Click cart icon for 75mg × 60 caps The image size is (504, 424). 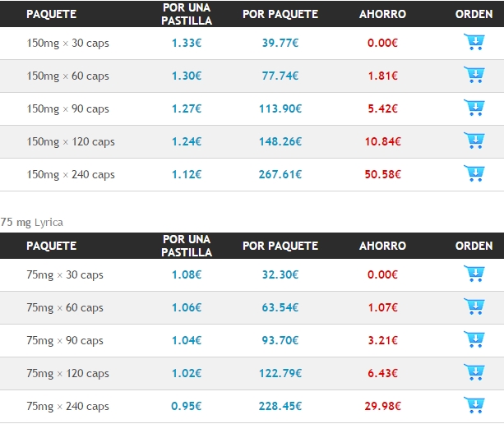(474, 306)
